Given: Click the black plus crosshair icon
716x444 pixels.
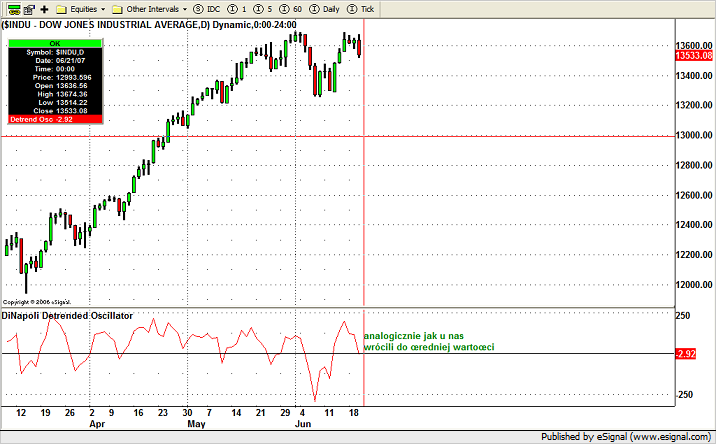Looking at the screenshot, I should [44, 9].
